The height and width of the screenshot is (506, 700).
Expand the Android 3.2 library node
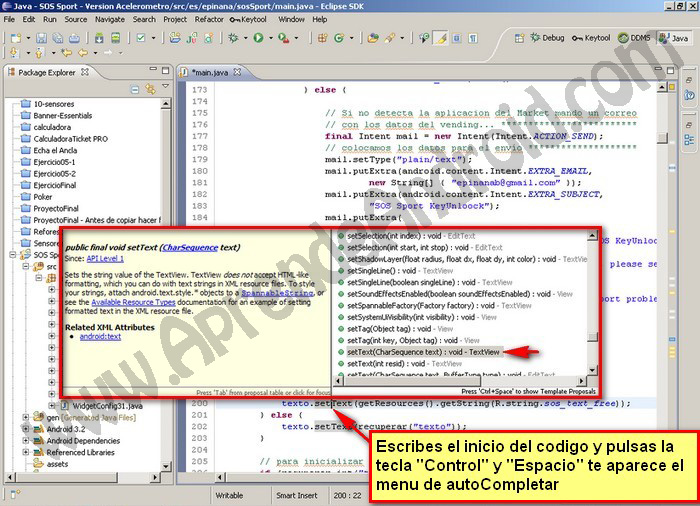click(26, 429)
